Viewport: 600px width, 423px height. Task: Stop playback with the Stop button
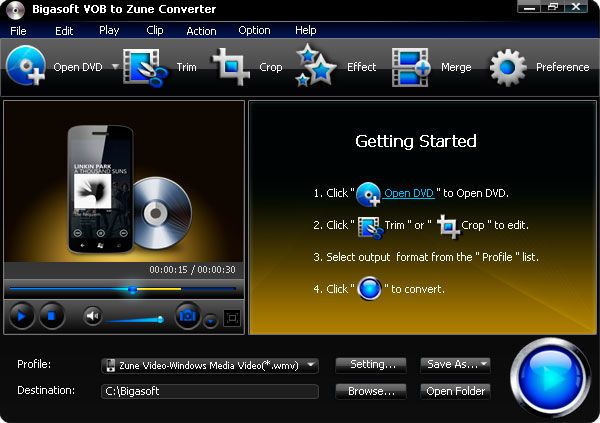pyautogui.click(x=52, y=316)
